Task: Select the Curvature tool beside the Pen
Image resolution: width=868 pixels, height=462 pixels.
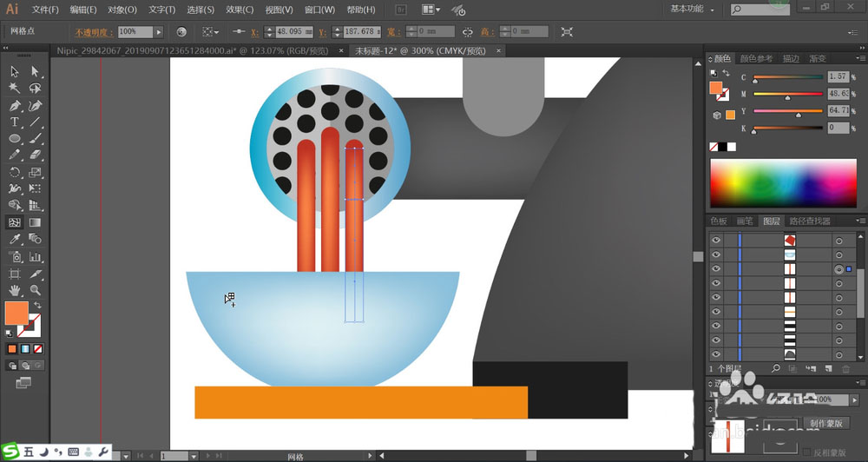Action: (x=36, y=105)
